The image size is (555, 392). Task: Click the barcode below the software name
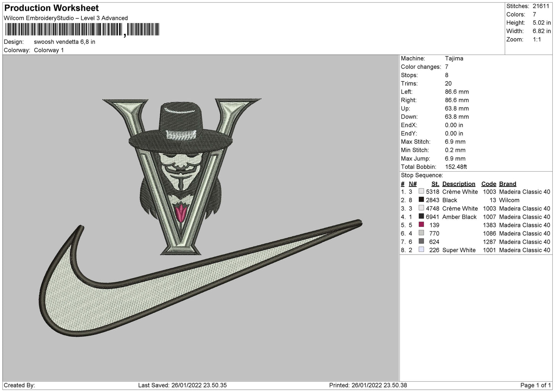click(x=82, y=30)
